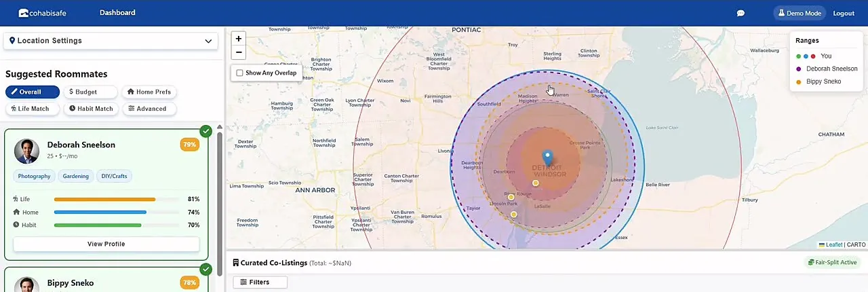Click the Fair-Split Active badge

tap(831, 263)
